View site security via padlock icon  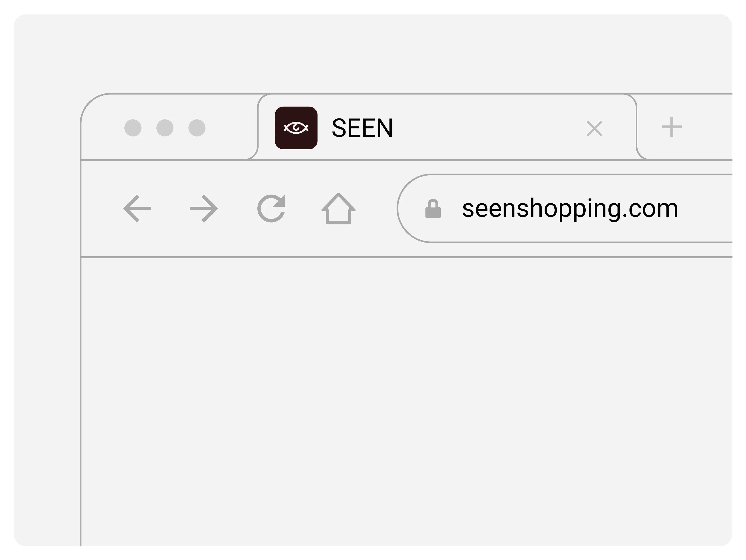point(433,209)
